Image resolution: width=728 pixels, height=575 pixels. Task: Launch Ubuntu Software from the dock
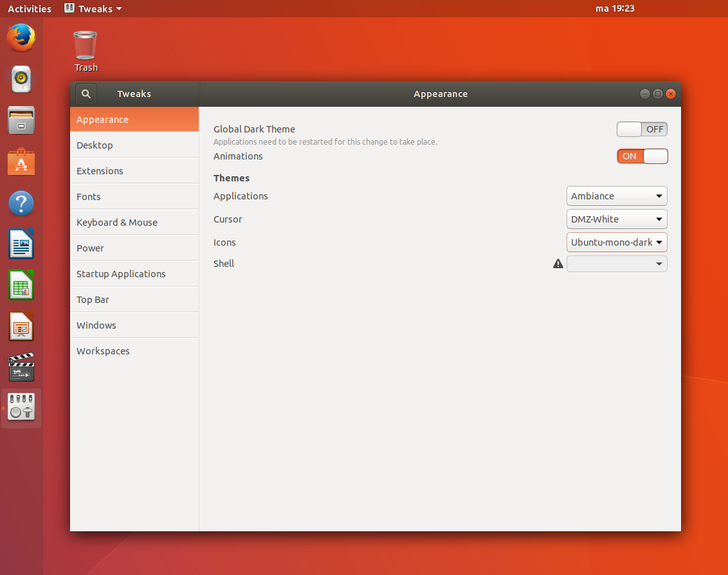click(x=21, y=161)
